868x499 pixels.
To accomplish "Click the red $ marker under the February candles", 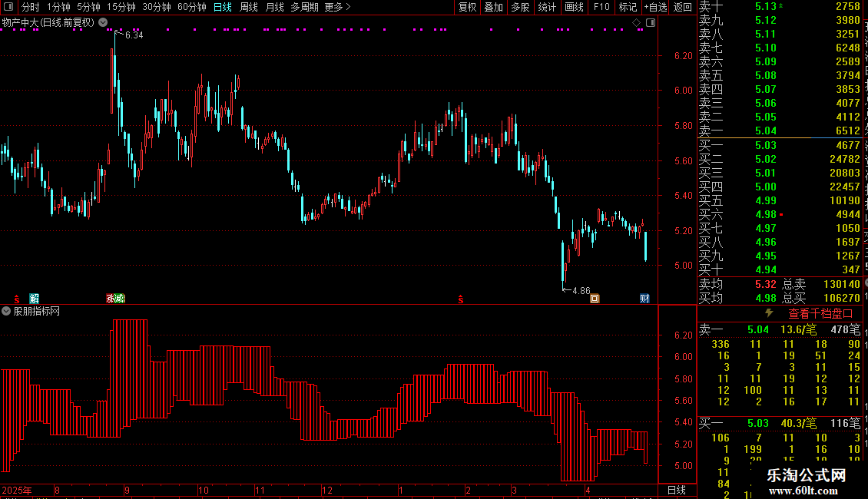I will coord(461,299).
